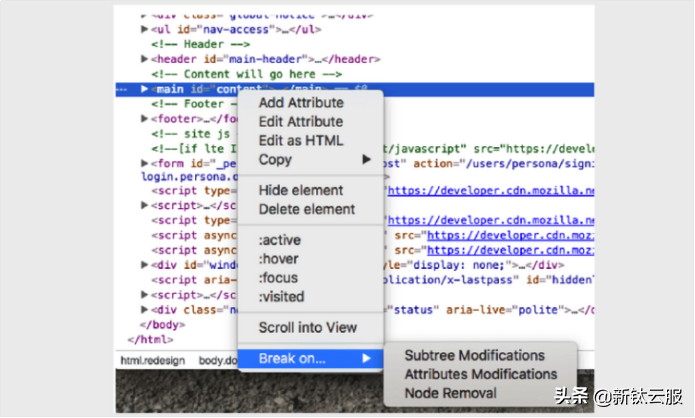695x418 pixels.
Task: Choose Node Removal breakpoint
Action: 449,393
